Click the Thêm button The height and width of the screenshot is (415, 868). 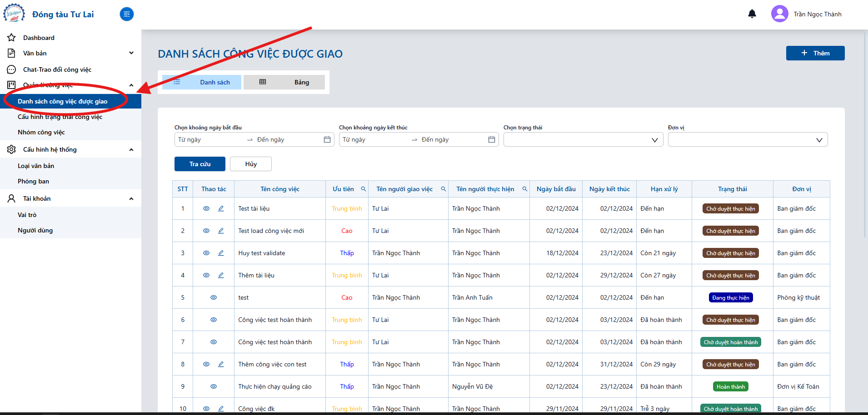pyautogui.click(x=815, y=53)
